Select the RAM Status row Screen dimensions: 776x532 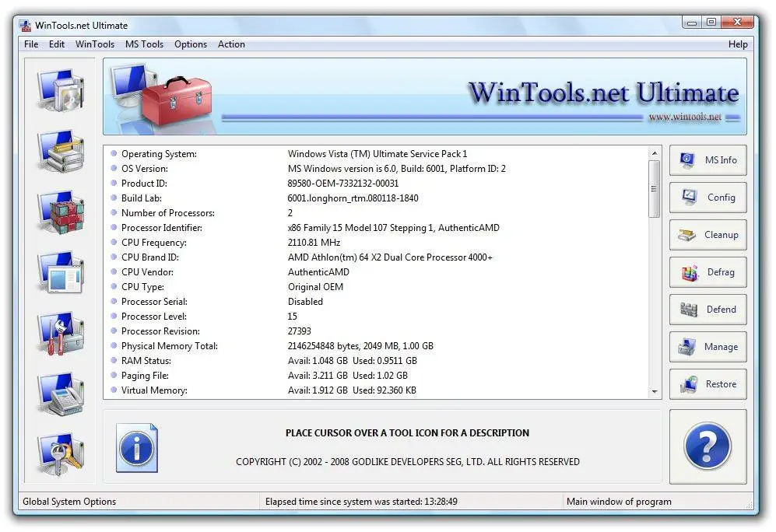(376, 361)
